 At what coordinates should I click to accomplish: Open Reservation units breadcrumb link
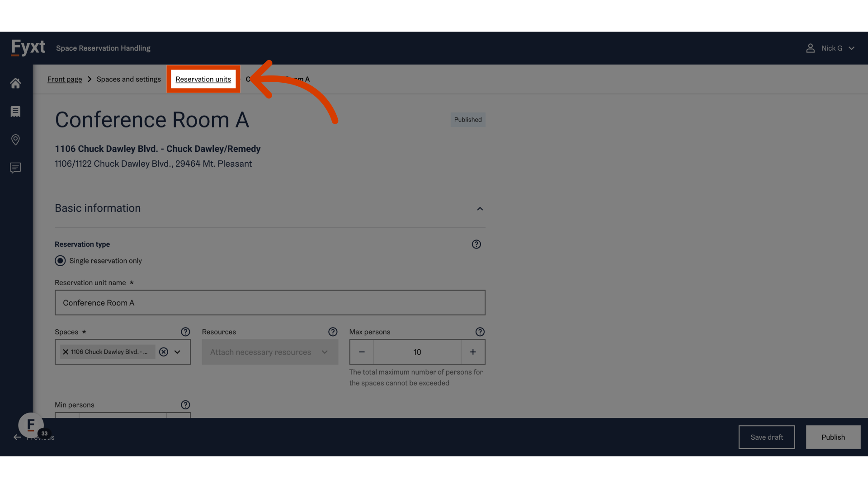point(203,79)
